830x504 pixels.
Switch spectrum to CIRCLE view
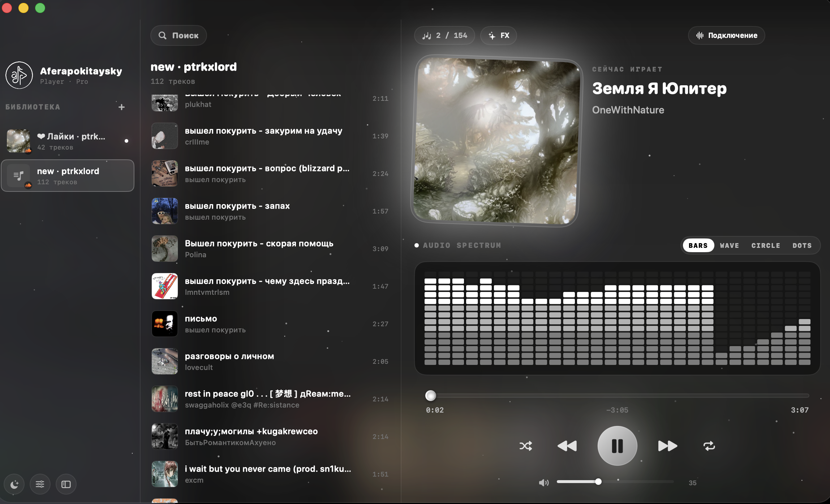[766, 245]
